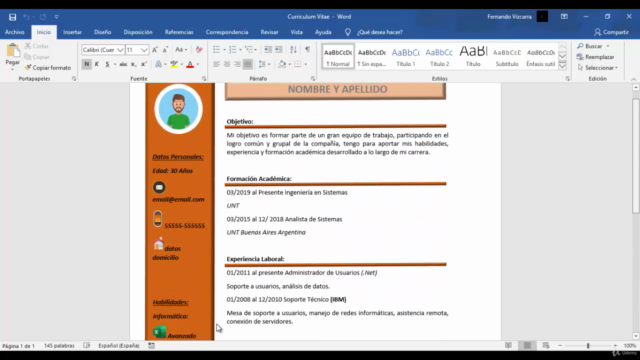640x360 pixels.
Task: Toggle Underline (S) formatting
Action: pos(107,64)
